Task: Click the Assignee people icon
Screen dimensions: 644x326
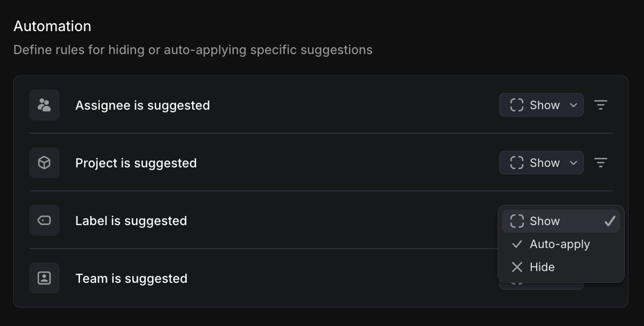Action: pyautogui.click(x=44, y=105)
